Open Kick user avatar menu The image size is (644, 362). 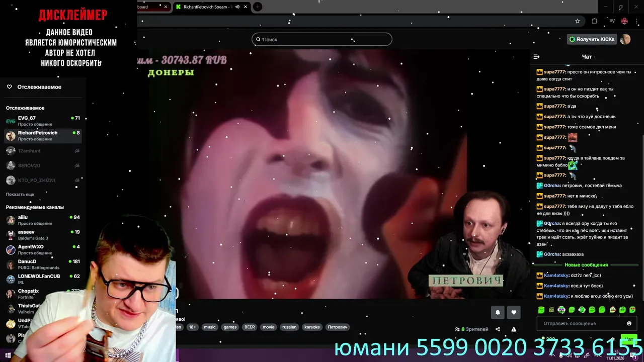click(x=625, y=39)
